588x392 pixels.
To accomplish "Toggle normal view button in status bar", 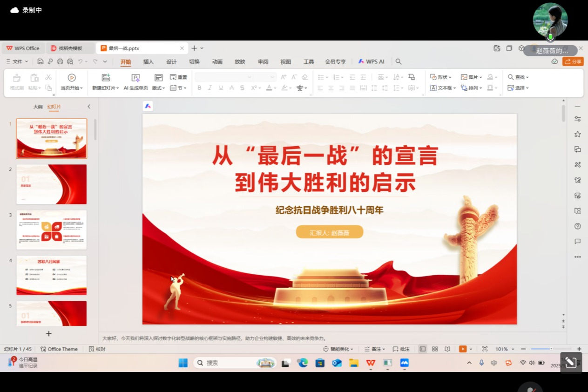I will click(422, 349).
